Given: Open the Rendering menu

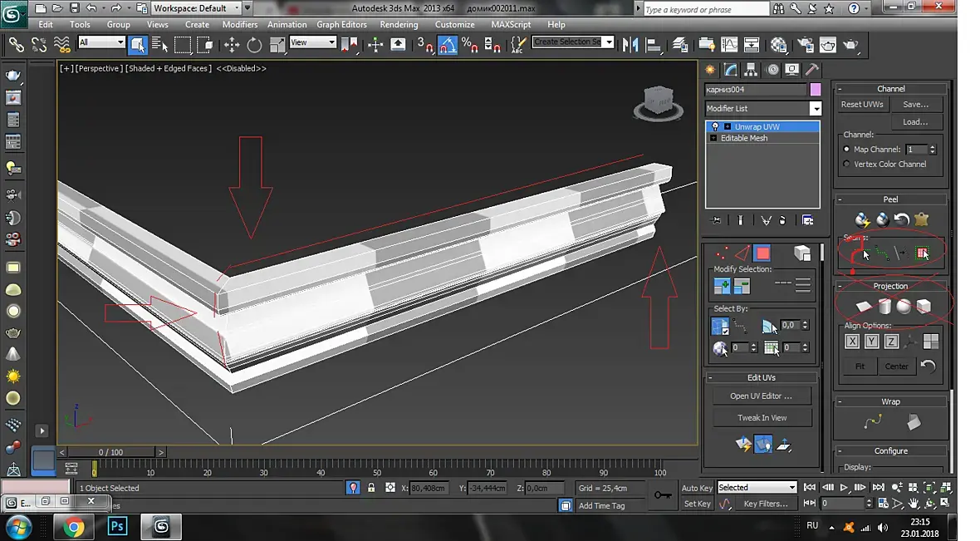Looking at the screenshot, I should (399, 24).
